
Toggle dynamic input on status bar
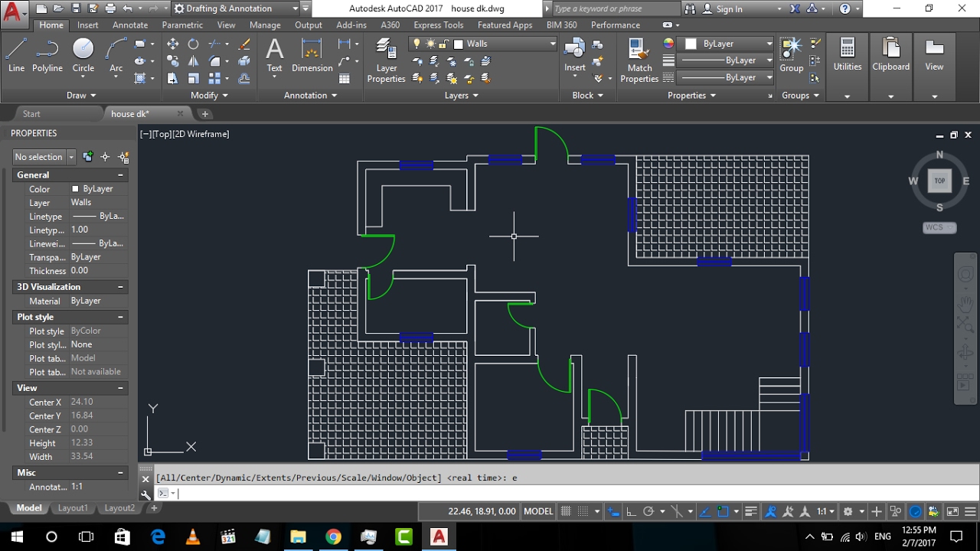pos(613,511)
